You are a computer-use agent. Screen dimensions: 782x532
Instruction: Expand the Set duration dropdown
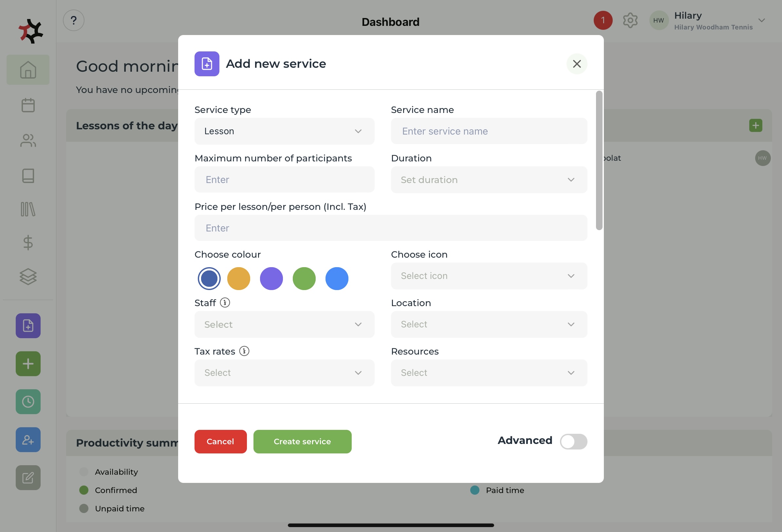pyautogui.click(x=489, y=180)
